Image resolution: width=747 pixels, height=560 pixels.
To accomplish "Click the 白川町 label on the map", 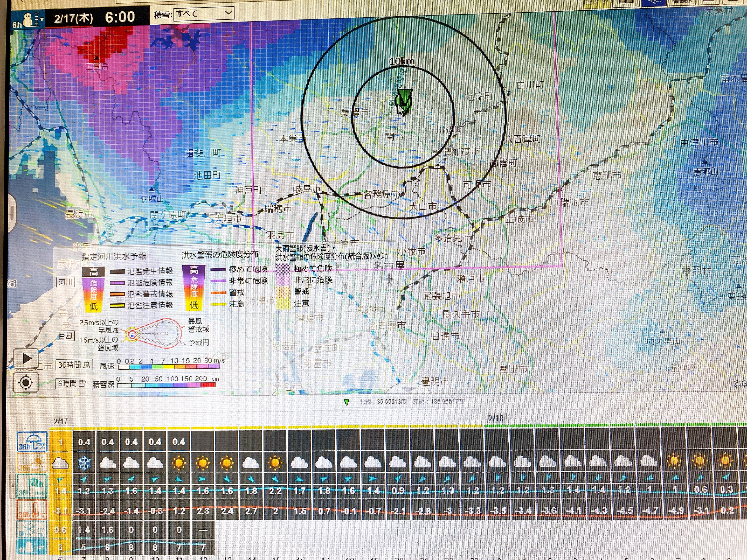I will [x=530, y=85].
